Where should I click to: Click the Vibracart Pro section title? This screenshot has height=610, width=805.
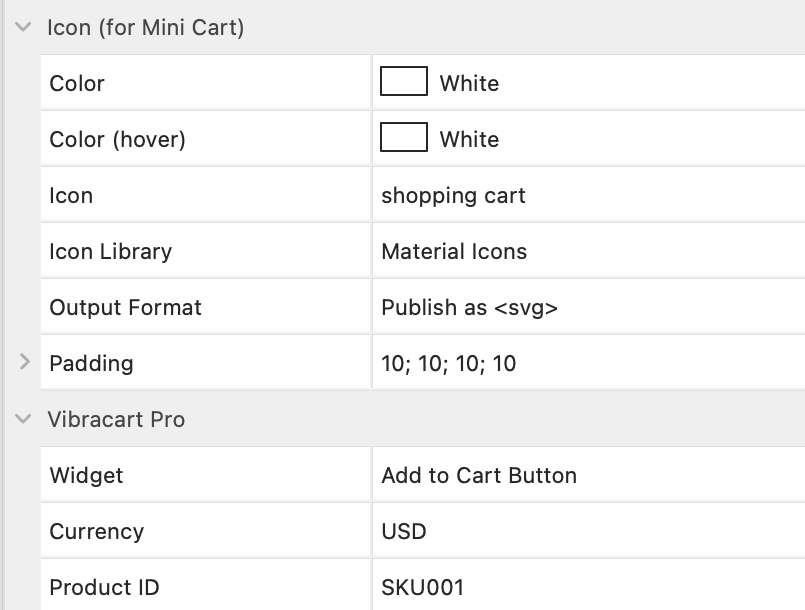116,419
